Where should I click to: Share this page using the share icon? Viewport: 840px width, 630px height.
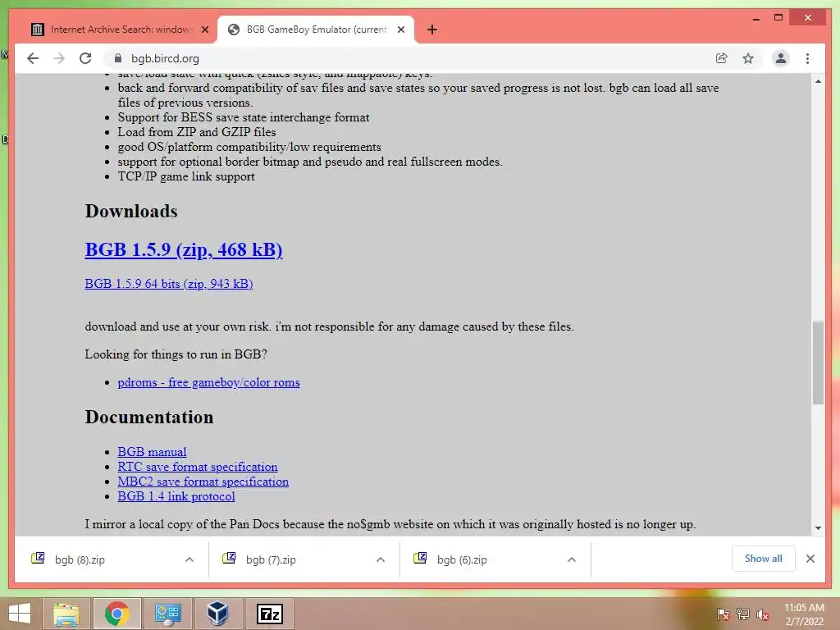tap(722, 58)
